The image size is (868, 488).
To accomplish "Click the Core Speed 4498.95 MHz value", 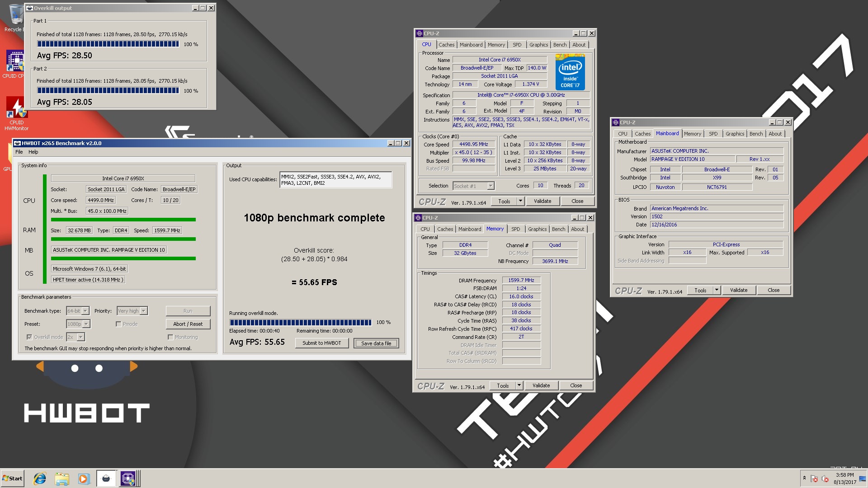I will pyautogui.click(x=474, y=144).
